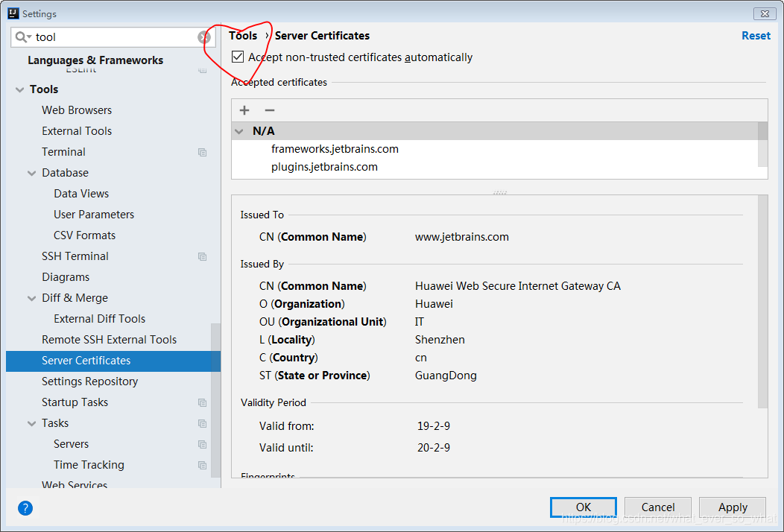Click the Valid from date 19-2-9

[434, 426]
